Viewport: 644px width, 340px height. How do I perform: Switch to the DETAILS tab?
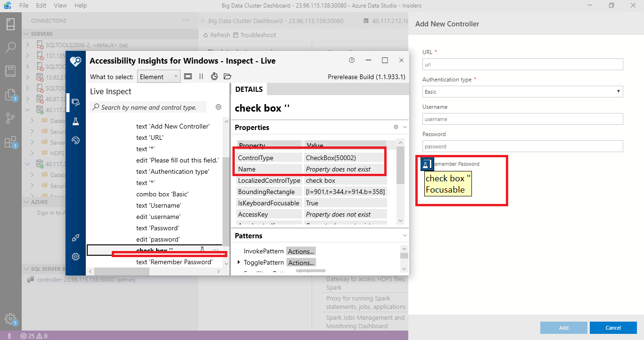pos(249,89)
